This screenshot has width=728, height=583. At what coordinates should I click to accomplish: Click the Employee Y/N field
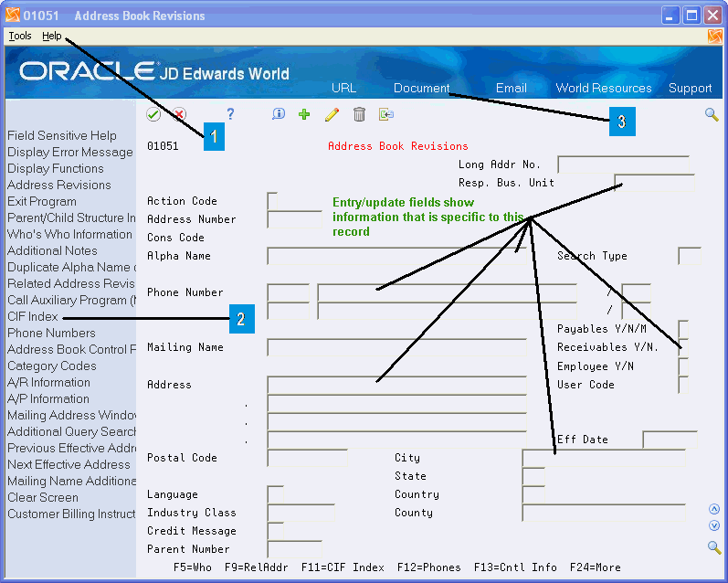click(x=683, y=366)
